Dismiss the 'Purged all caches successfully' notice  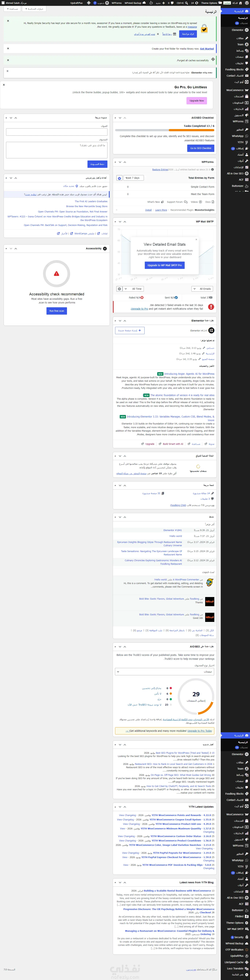(x=8, y=60)
